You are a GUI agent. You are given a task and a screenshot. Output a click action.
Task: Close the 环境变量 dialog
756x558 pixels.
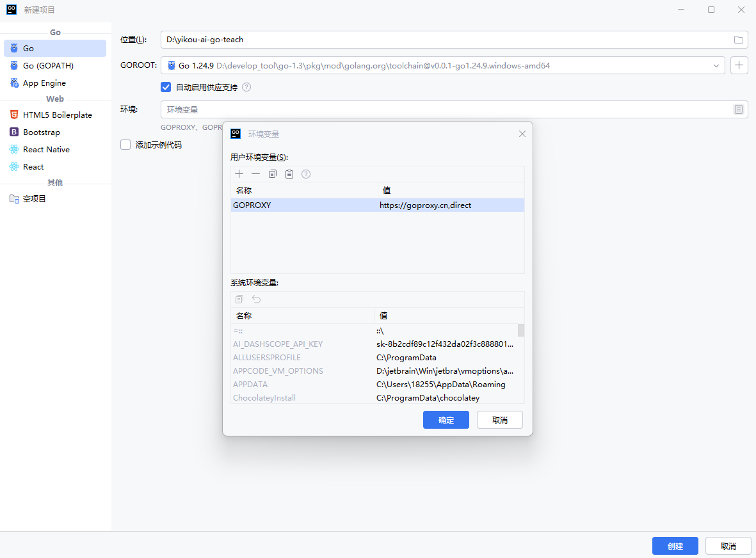coord(522,134)
